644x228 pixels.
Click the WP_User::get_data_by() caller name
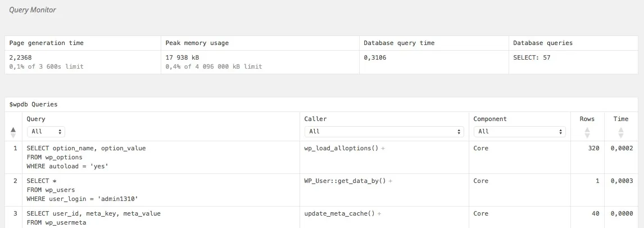[x=345, y=181]
